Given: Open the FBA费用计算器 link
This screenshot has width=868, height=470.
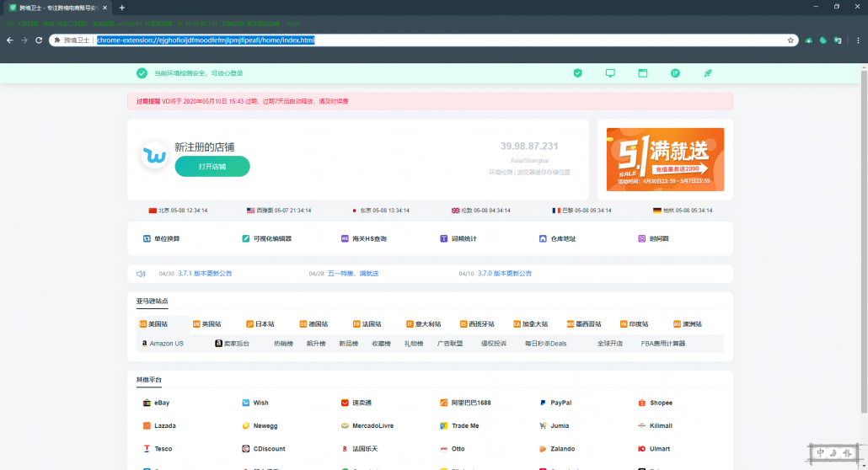Looking at the screenshot, I should (x=663, y=343).
